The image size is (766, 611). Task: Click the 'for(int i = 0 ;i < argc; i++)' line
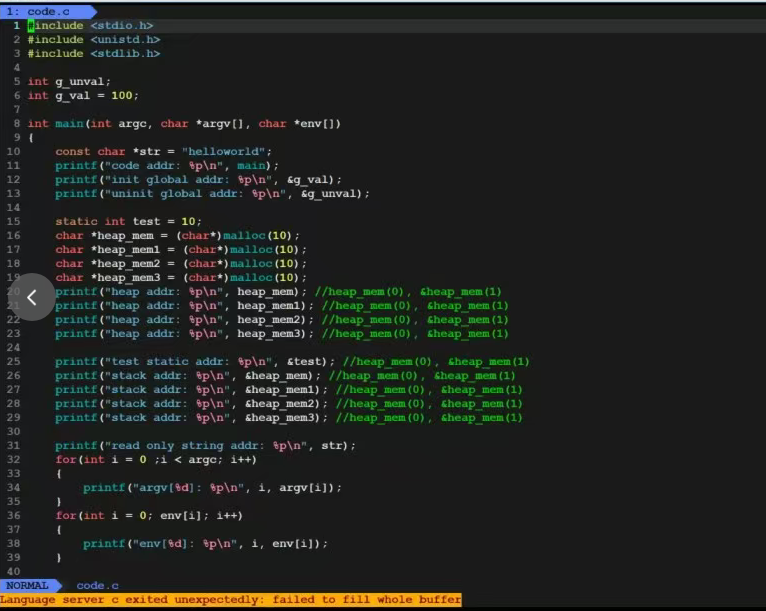pyautogui.click(x=156, y=460)
